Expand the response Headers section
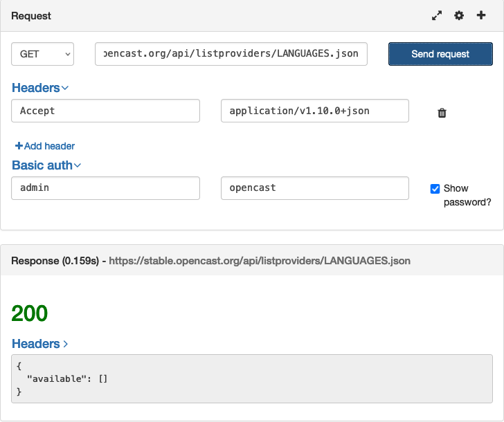504x422 pixels. [x=40, y=344]
